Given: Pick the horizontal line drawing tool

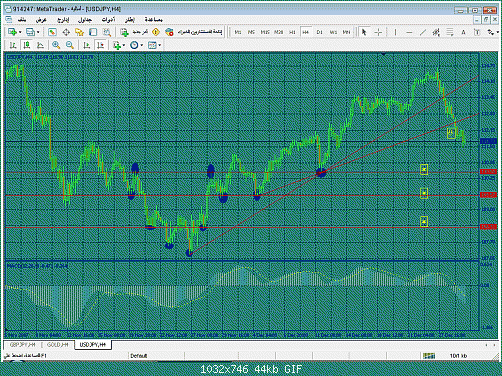Looking at the screenshot, I should (409, 32).
